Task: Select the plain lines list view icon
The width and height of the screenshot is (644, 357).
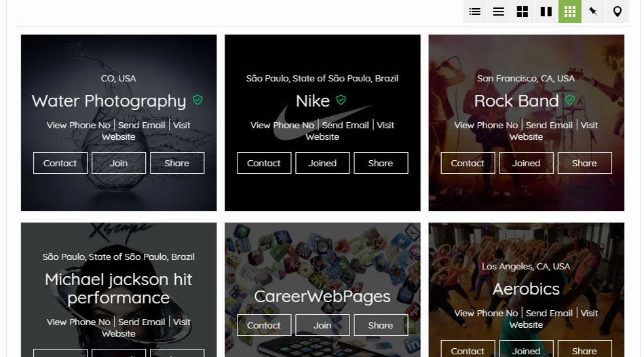Action: click(499, 12)
